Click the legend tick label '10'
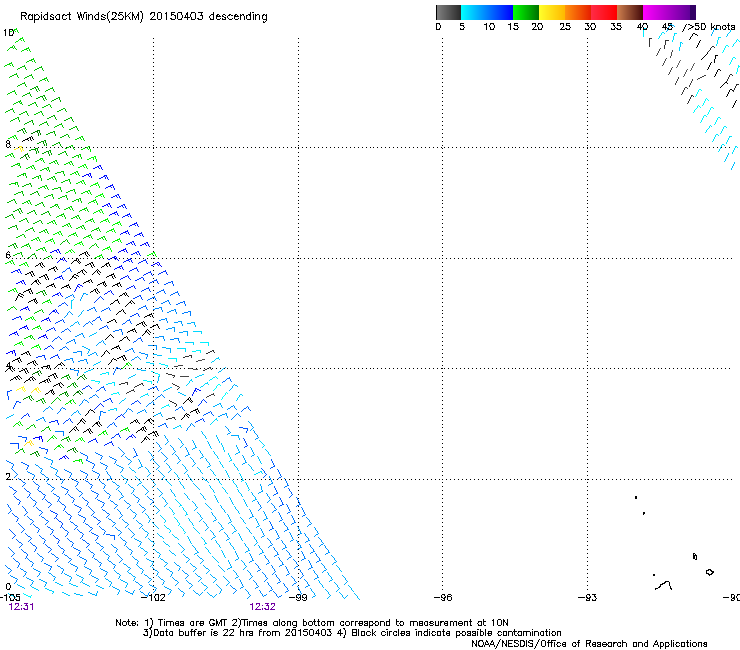 [x=489, y=27]
